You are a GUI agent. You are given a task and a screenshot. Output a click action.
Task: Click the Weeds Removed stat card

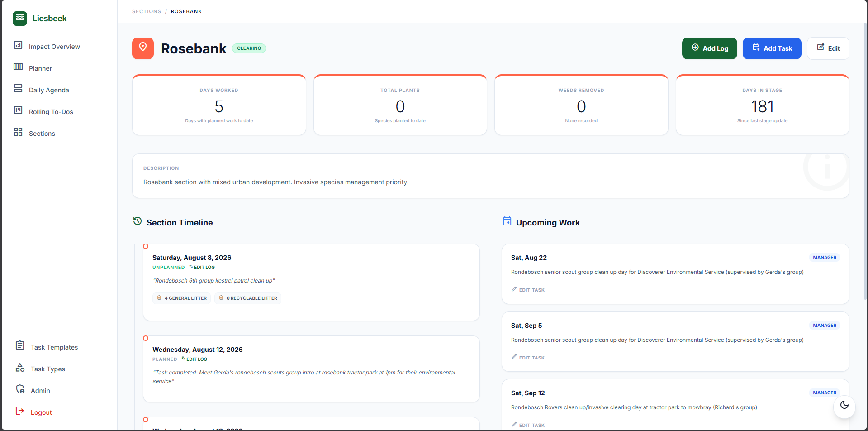[x=581, y=105]
